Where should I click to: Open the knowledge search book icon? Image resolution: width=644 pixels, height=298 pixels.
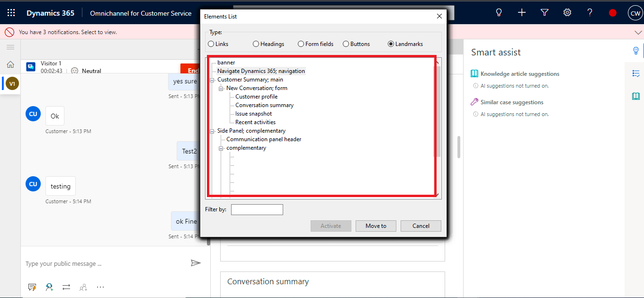click(635, 96)
